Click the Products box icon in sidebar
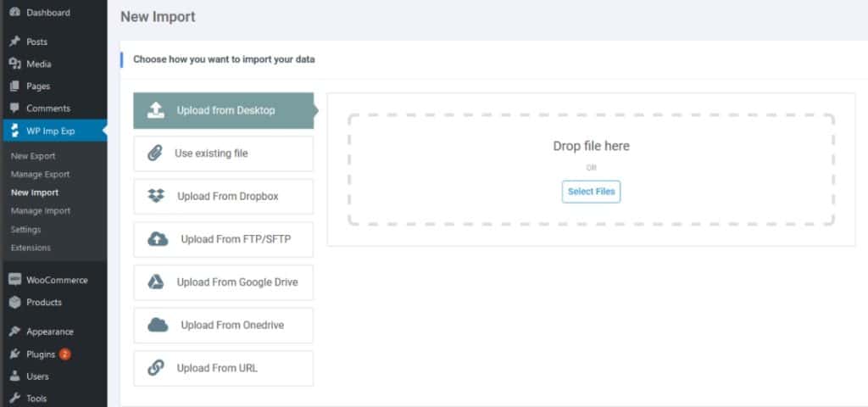This screenshot has height=407, width=868. click(15, 303)
